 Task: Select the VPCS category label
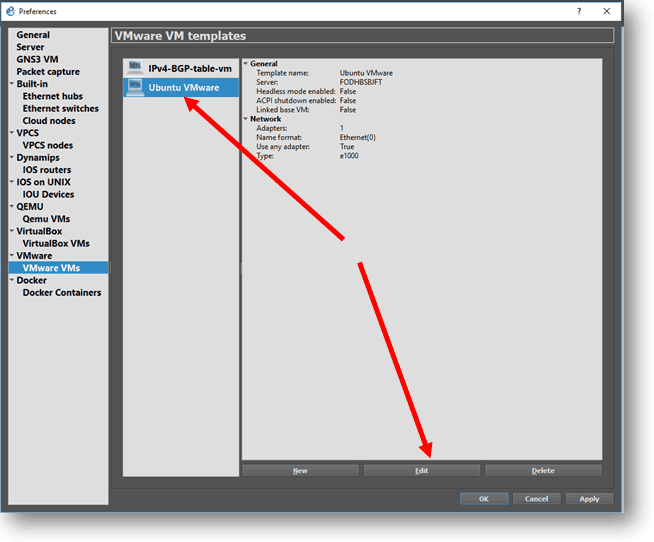coord(28,133)
